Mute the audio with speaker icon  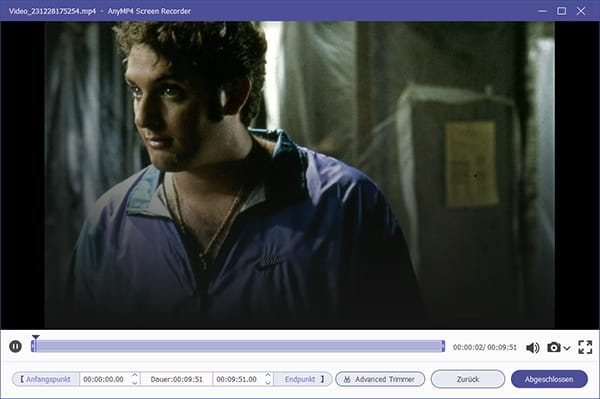tap(533, 347)
